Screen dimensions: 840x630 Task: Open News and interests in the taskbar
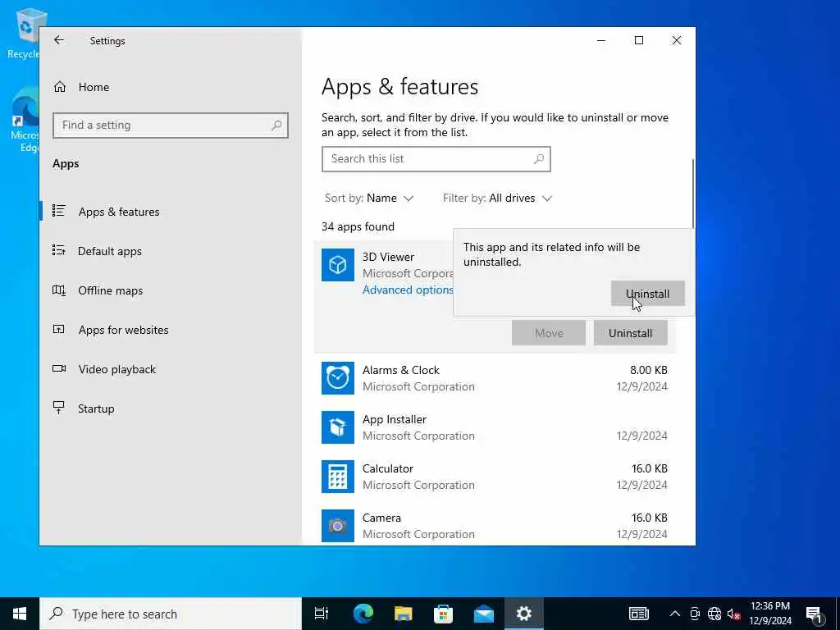638,614
